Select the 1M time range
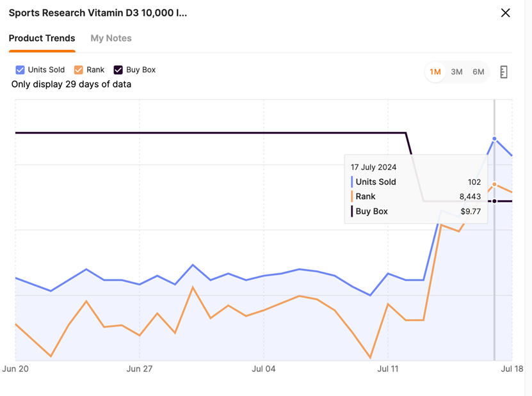This screenshot has height=396, width=532. coord(435,72)
